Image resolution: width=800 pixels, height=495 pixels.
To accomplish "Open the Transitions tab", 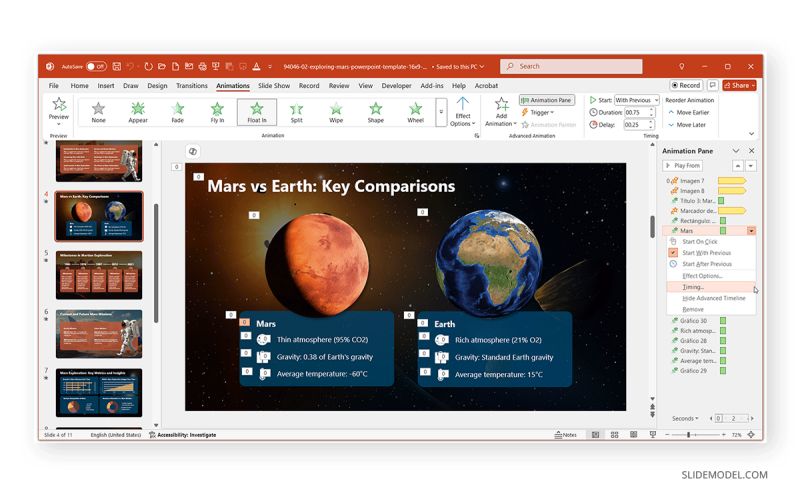I will point(192,86).
